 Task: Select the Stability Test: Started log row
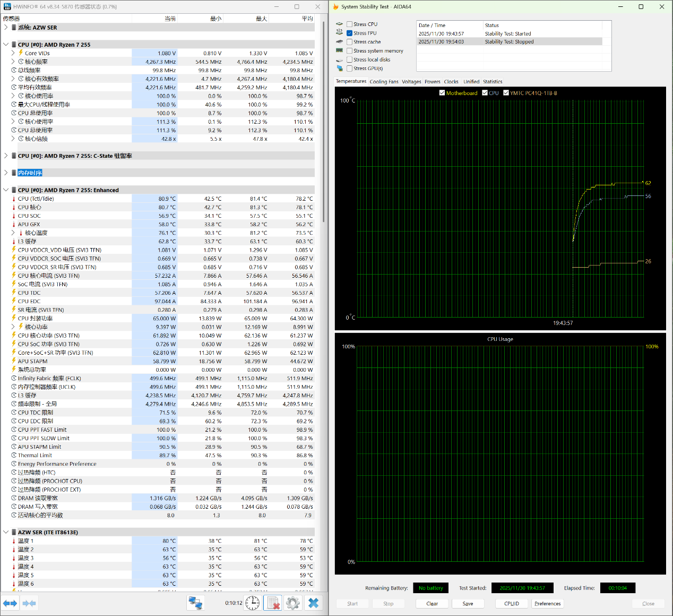point(508,33)
